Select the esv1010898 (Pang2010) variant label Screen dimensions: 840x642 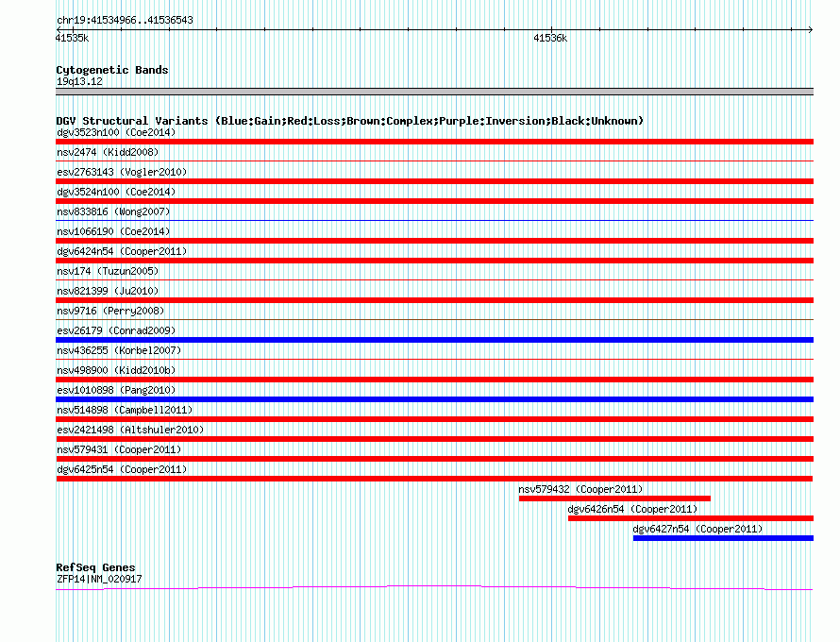pyautogui.click(x=116, y=390)
